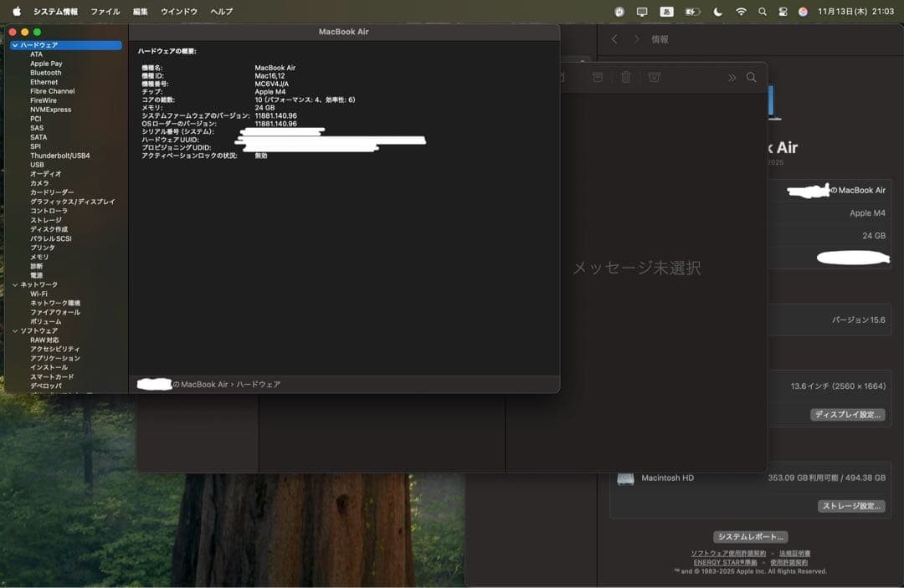Expand the overflow chevron in Messages toolbar
The image size is (904, 588).
point(732,77)
